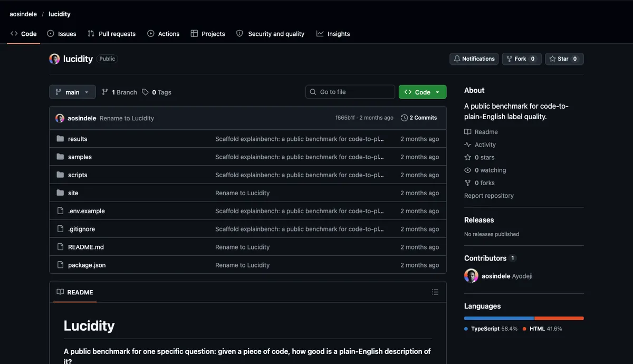
Task: Open the 'Rename to Lucidity' latest commit message
Action: pos(127,118)
